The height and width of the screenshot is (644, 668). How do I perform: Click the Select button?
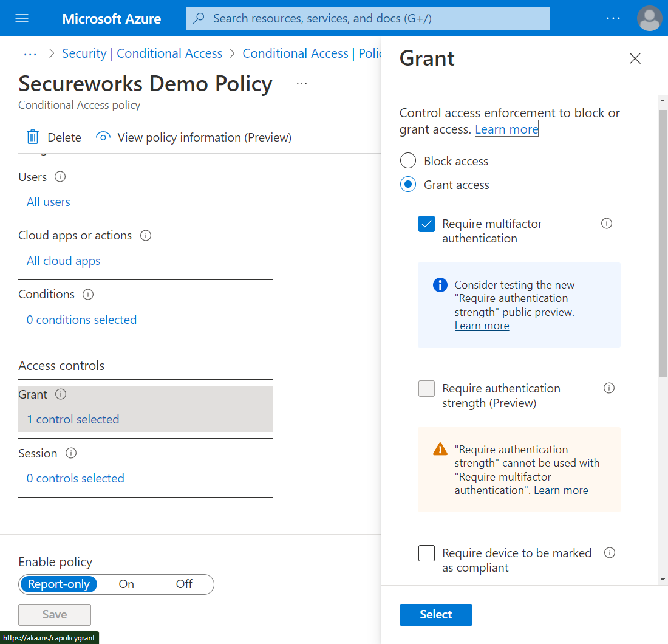click(436, 615)
